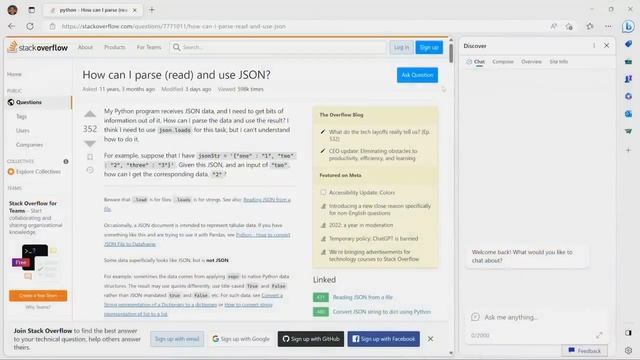Open 2022: a year in moderation post
Viewport: 640px width, 360px height.
coord(361,225)
